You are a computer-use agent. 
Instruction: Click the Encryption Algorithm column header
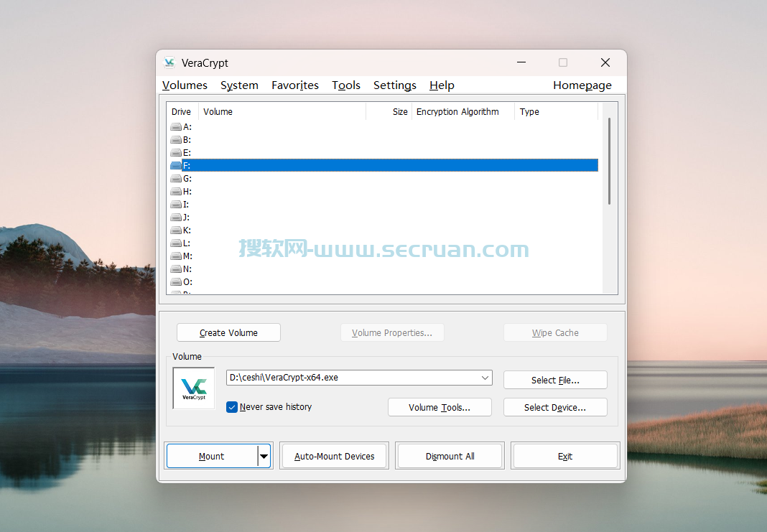[x=462, y=111]
